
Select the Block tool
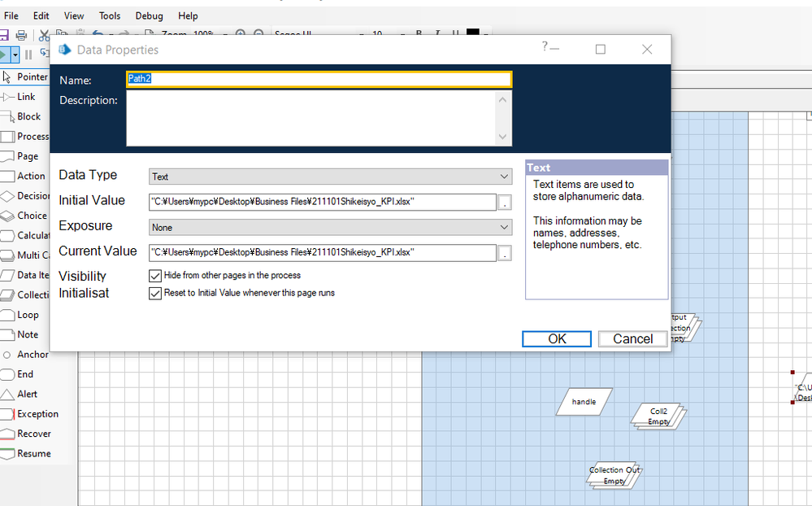tap(28, 116)
